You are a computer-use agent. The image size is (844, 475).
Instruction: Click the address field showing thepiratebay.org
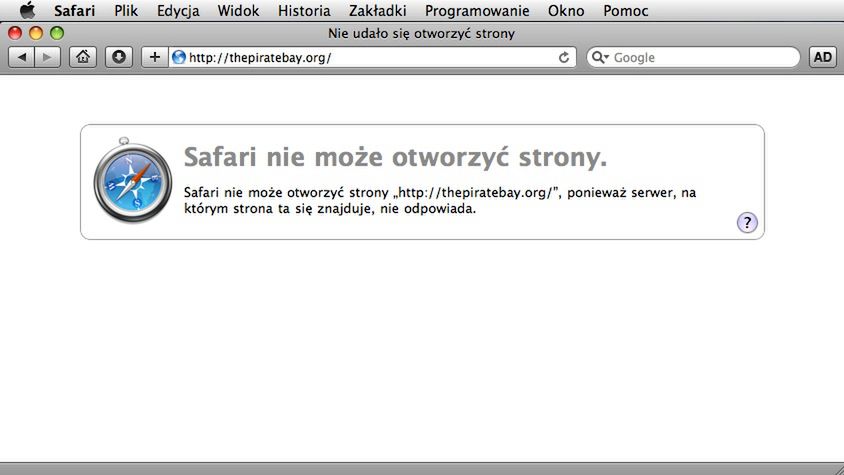click(x=371, y=57)
